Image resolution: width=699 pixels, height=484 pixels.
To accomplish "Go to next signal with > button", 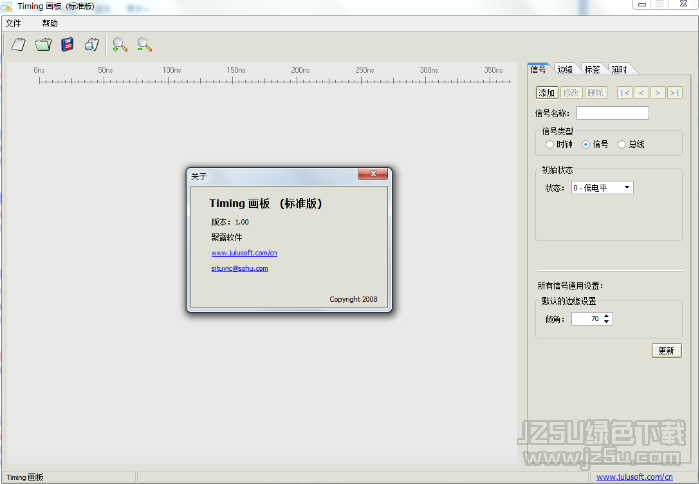I will pos(658,93).
